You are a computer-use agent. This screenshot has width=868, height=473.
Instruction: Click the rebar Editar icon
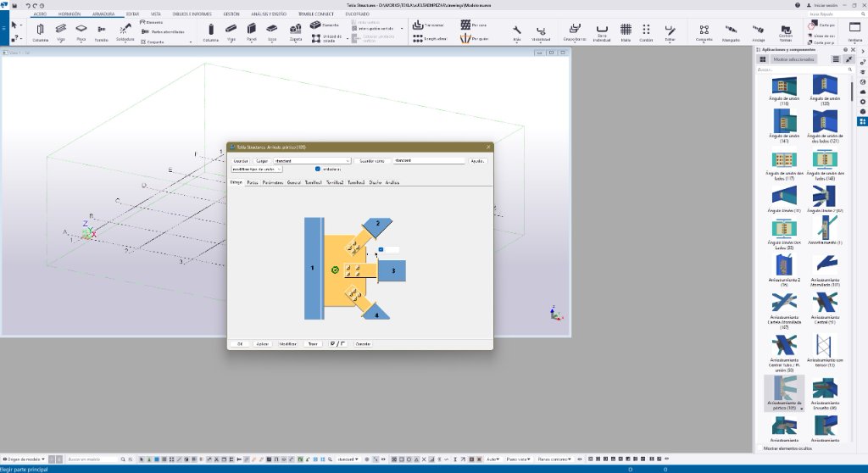670,32
